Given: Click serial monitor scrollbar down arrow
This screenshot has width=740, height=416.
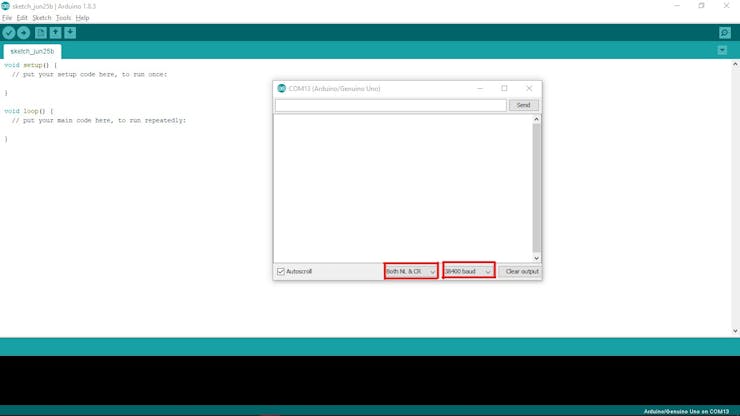Looking at the screenshot, I should (536, 258).
